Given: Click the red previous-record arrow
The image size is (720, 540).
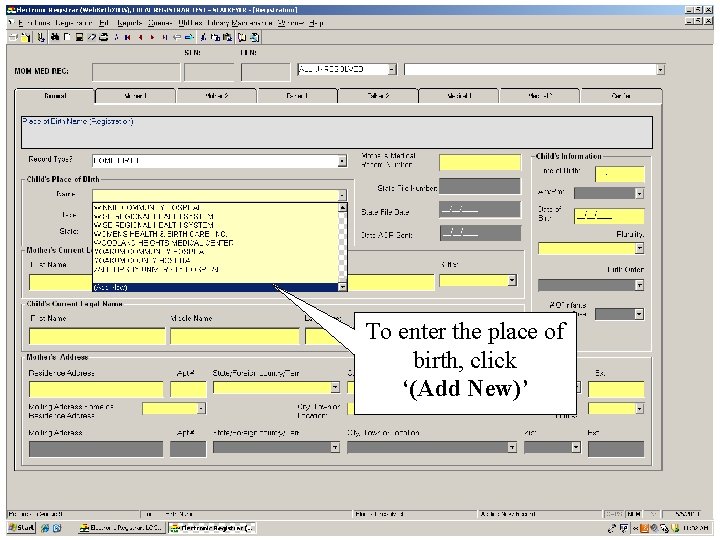Looking at the screenshot, I should tap(140, 37).
